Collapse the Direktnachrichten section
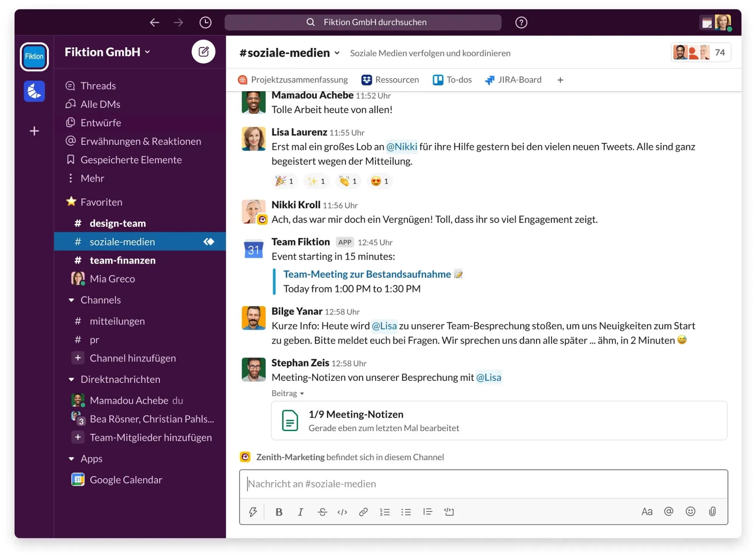This screenshot has width=756, height=558. click(x=71, y=380)
